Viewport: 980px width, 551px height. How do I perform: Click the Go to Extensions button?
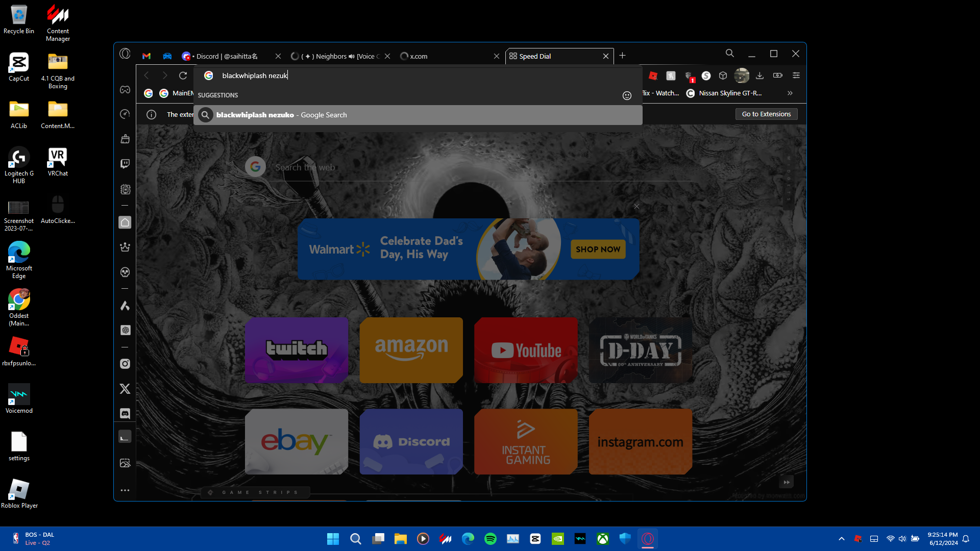766,114
